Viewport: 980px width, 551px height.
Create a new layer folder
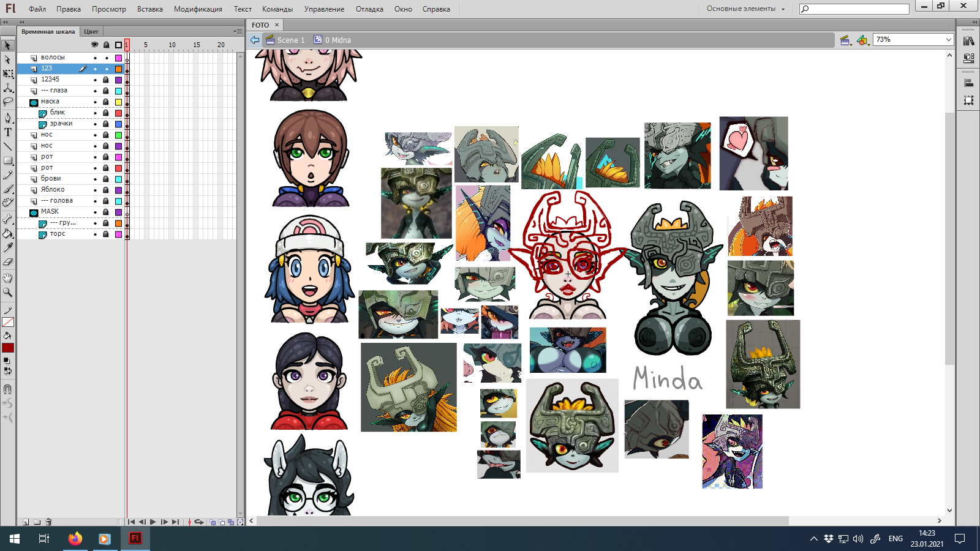(x=37, y=522)
